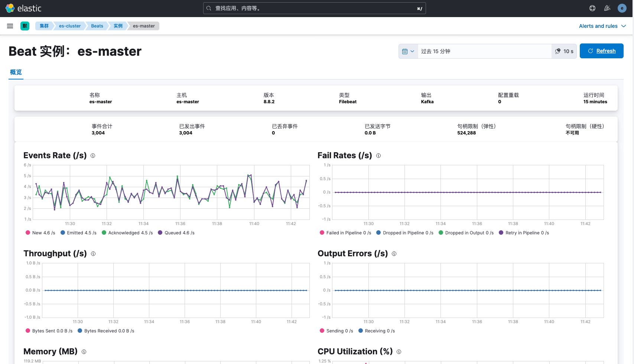This screenshot has height=364, width=634.
Task: Click the 过去 15 分钟 time range field
Action: (x=485, y=51)
